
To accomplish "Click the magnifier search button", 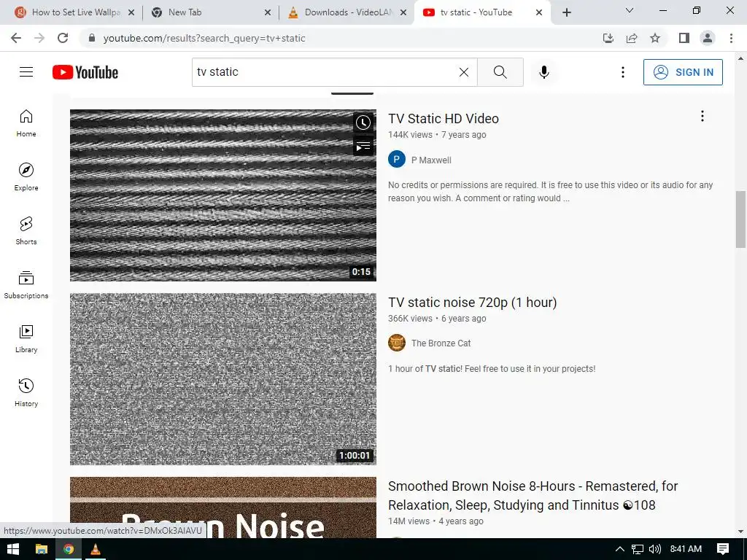I will [500, 72].
